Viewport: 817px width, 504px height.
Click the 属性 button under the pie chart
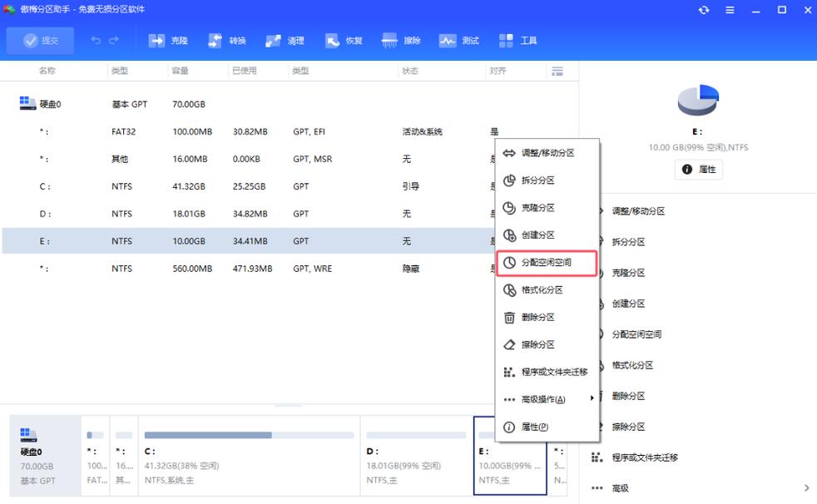tap(699, 169)
